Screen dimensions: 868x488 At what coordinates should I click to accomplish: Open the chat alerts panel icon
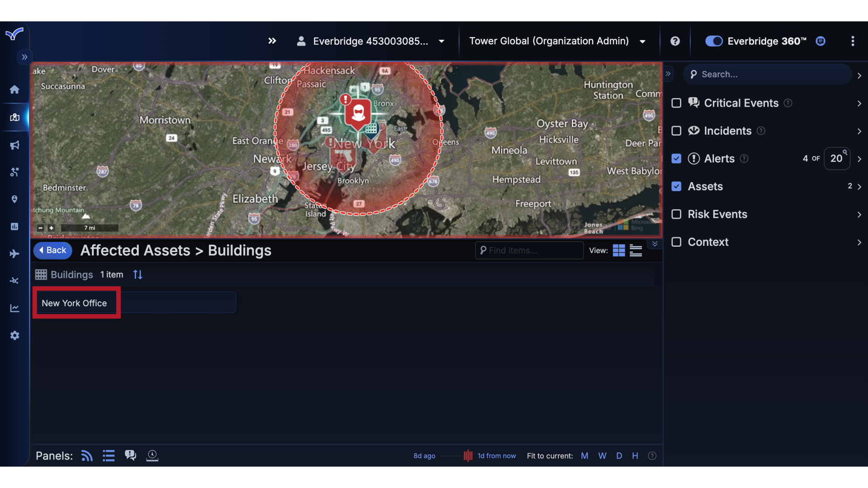tap(130, 455)
